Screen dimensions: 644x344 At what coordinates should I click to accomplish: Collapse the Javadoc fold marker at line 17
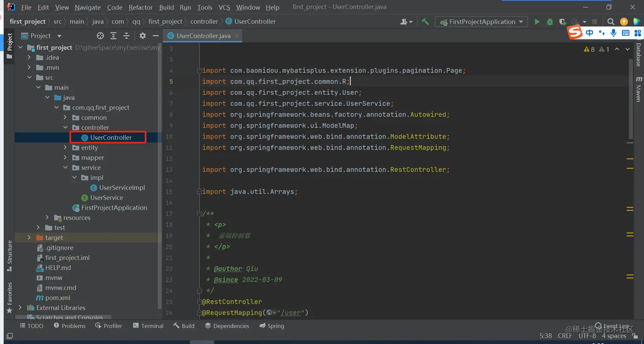(199, 214)
